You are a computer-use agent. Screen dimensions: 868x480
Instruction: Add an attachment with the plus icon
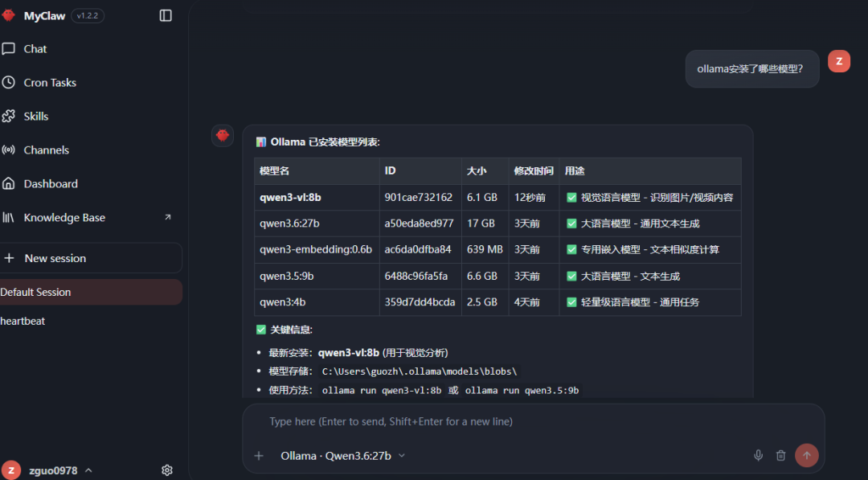point(259,456)
